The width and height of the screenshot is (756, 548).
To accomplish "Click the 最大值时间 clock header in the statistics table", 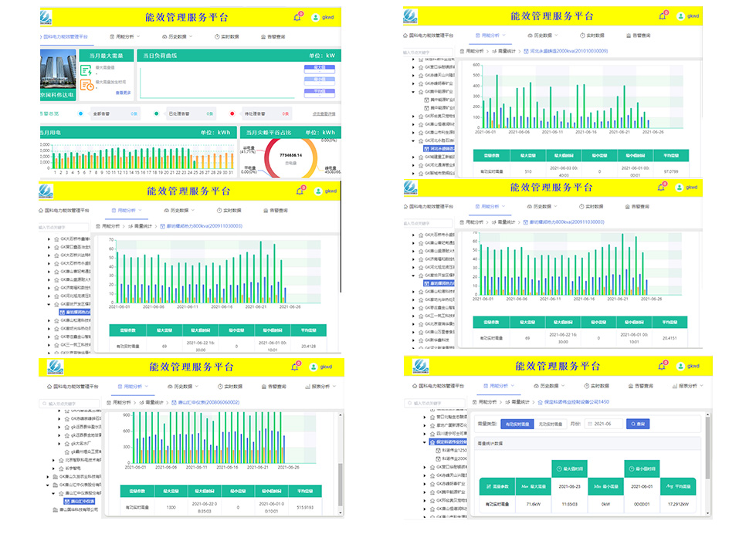I will tap(571, 468).
